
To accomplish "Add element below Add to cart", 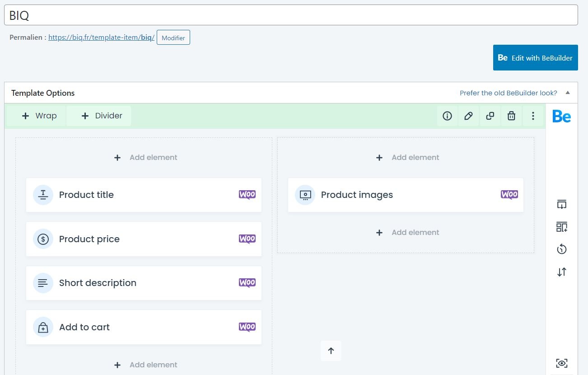I will [145, 365].
